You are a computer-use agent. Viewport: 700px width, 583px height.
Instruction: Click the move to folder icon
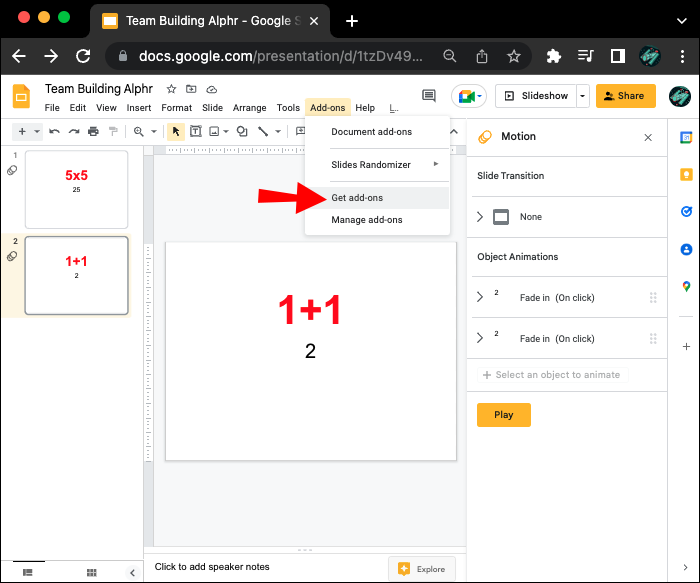point(191,89)
